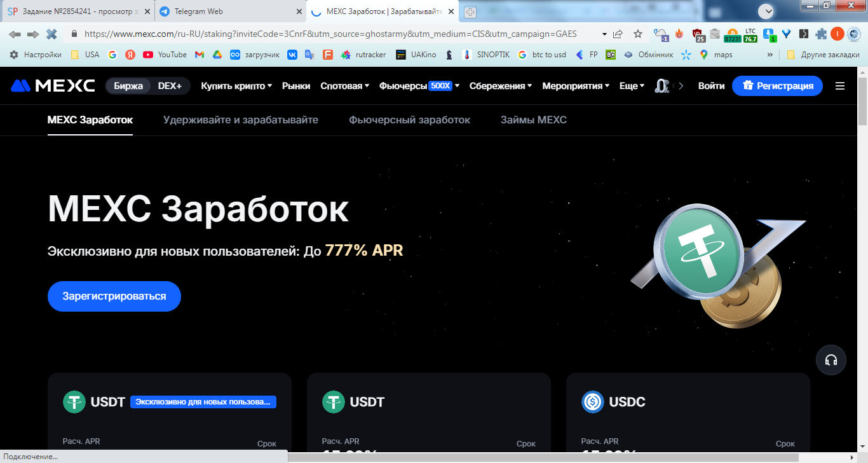Viewport: 868px width, 463px height.
Task: Open a new tab with the plus button
Action: point(470,12)
